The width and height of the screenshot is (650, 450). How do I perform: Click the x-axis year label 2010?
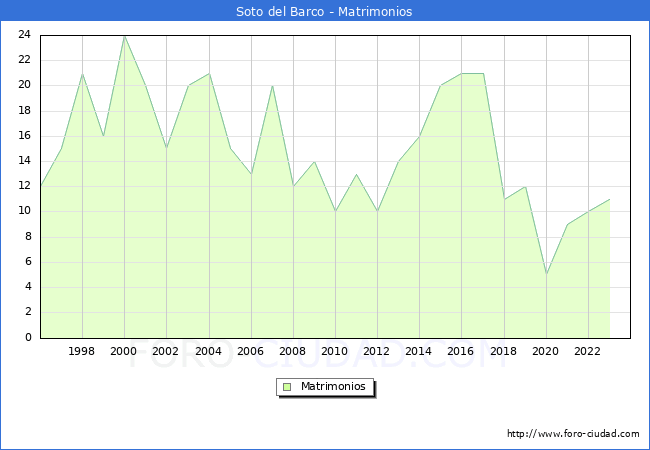click(334, 351)
